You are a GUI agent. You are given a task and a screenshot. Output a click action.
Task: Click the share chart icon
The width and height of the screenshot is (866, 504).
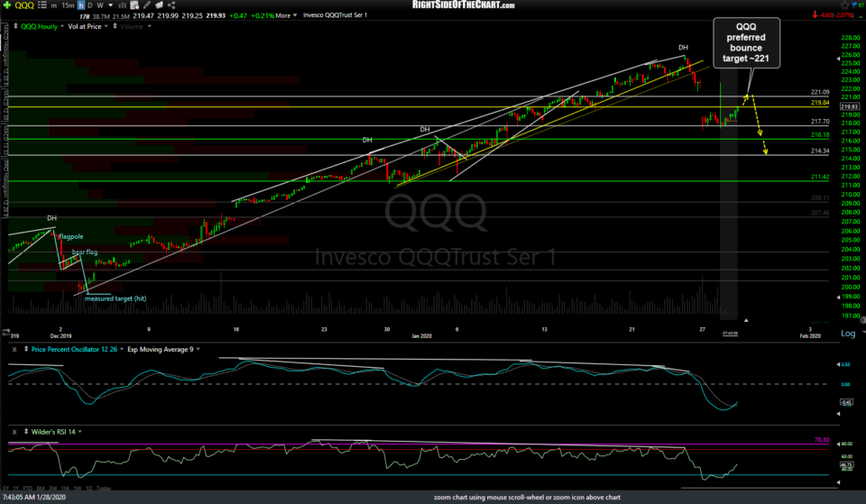pyautogui.click(x=171, y=5)
